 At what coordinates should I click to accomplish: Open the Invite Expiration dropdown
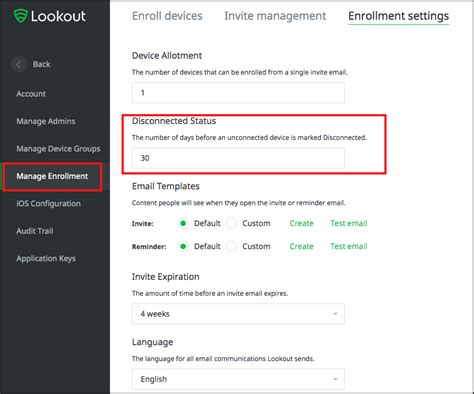coord(238,314)
